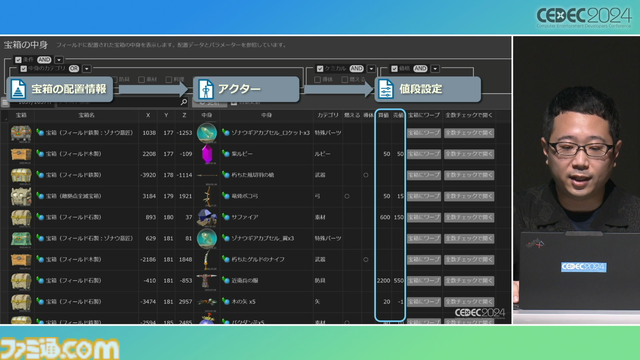Image resolution: width=640 pixels, height=360 pixels.
Task: Open the dropdown after ケミカル AND
Action: [371, 69]
